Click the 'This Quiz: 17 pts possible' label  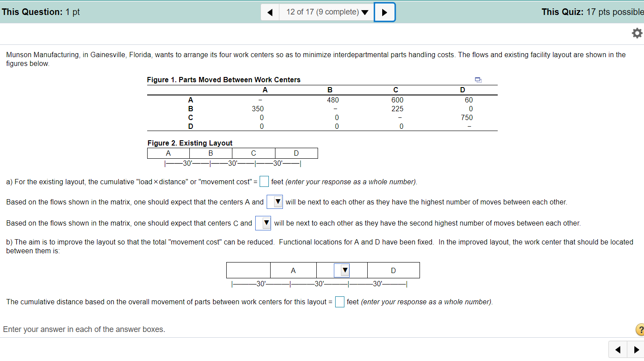(593, 12)
